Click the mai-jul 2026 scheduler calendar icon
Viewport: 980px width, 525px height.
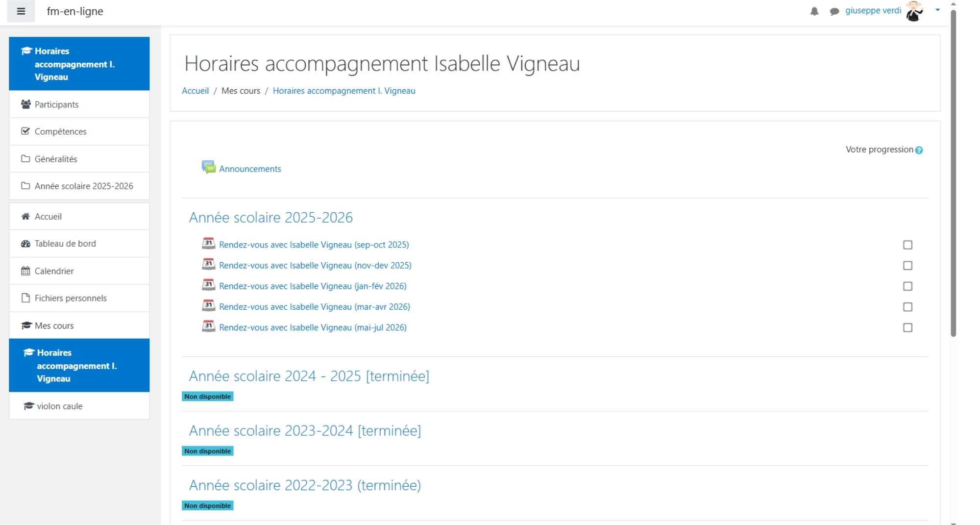[x=209, y=326]
